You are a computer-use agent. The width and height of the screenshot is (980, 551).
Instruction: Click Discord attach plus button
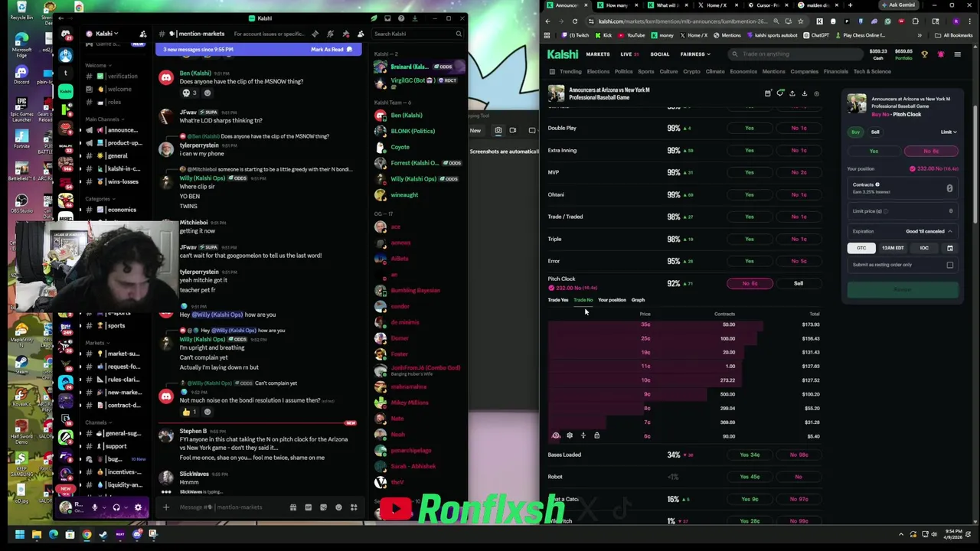pos(165,507)
